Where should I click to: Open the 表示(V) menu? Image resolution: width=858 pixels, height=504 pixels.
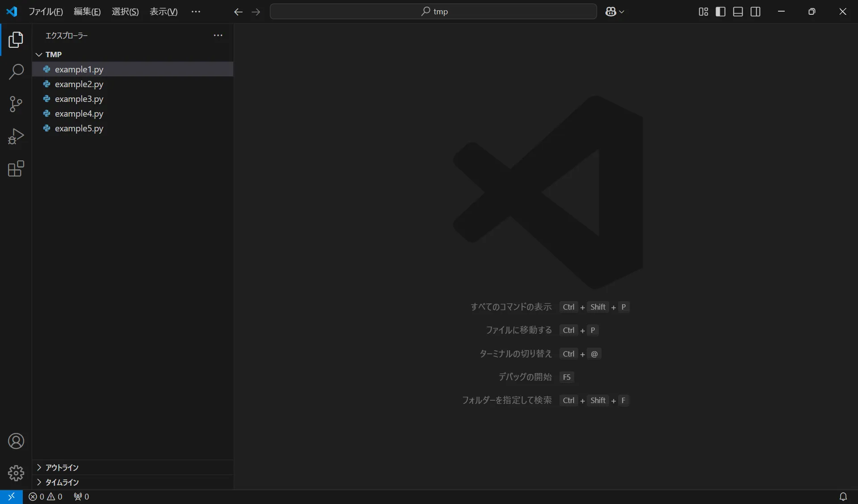pos(164,12)
